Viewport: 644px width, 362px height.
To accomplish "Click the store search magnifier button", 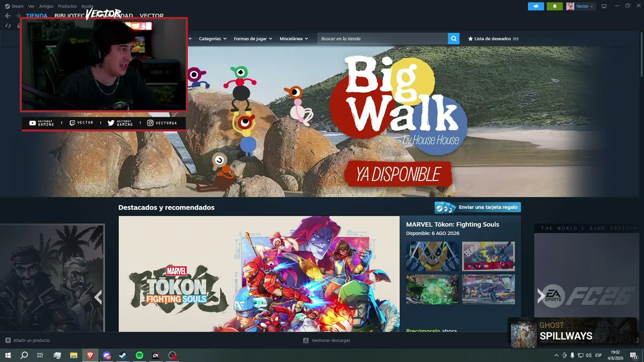I will click(x=454, y=39).
